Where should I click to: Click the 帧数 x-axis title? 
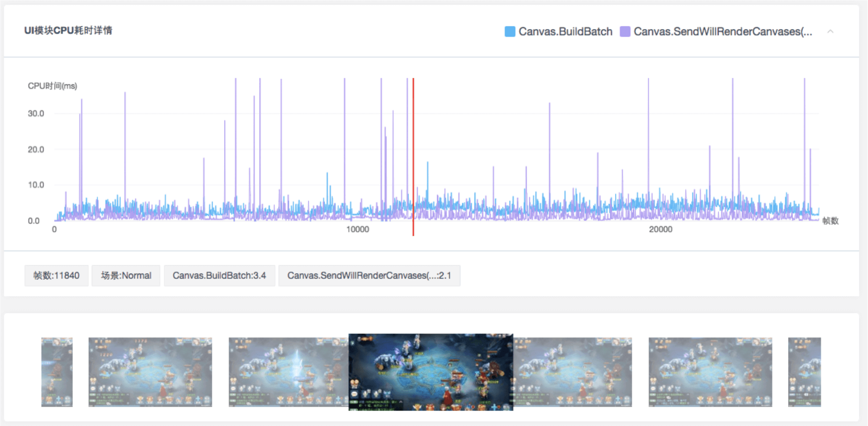(x=831, y=221)
